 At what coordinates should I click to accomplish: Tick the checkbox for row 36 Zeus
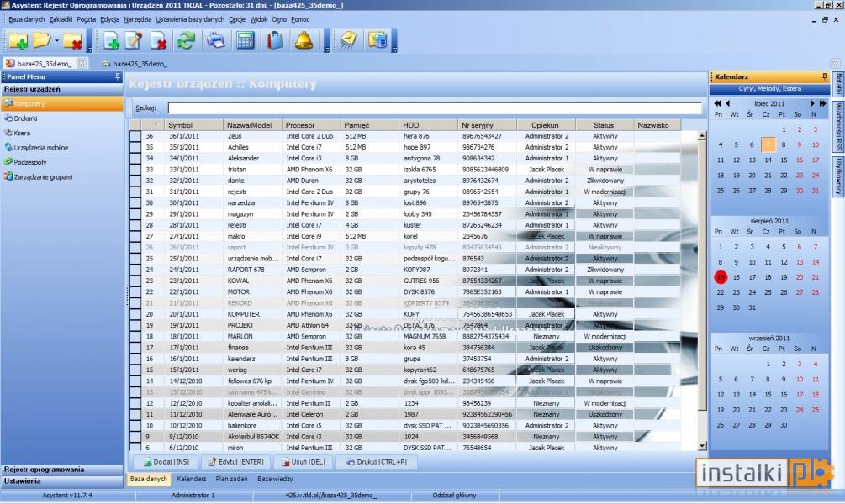click(135, 136)
